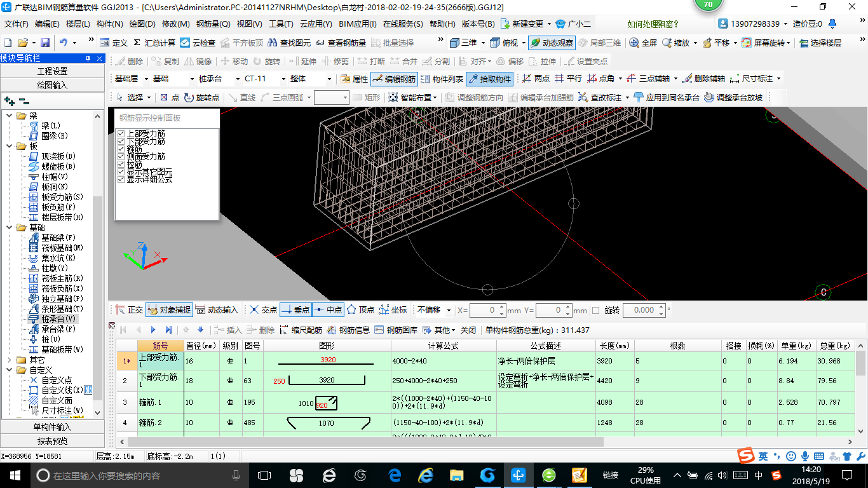This screenshot has height=488, width=868.
Task: Click 选择楼层 select floor tool
Action: (820, 43)
